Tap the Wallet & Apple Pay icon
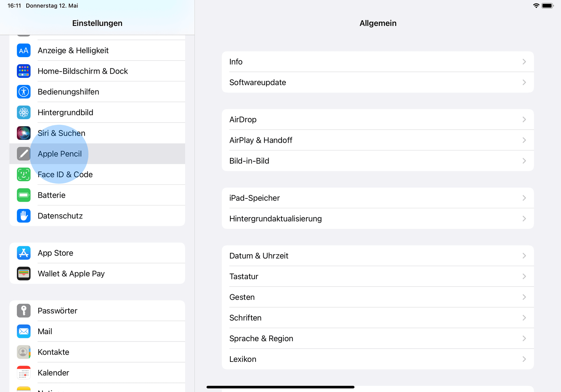 [x=24, y=274]
